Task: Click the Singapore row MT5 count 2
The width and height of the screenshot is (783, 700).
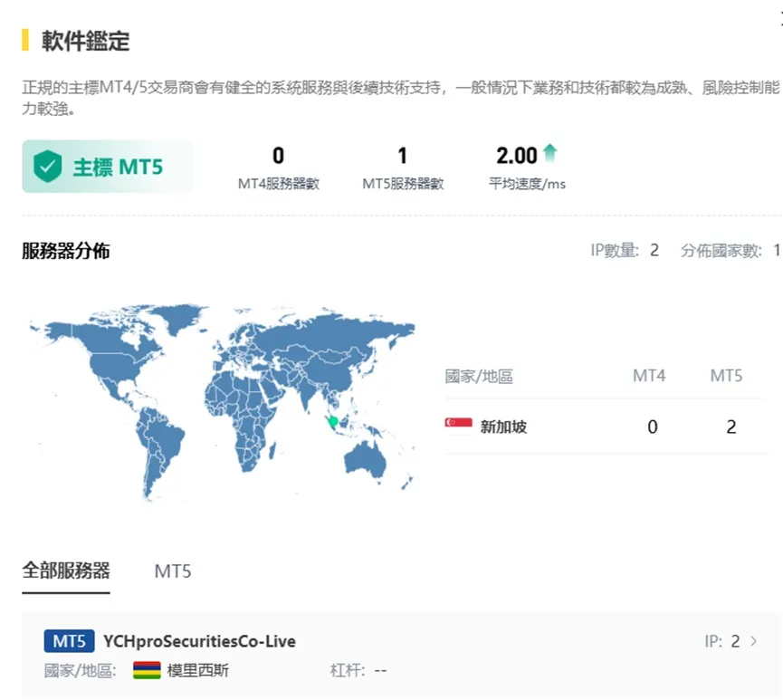Action: (731, 427)
